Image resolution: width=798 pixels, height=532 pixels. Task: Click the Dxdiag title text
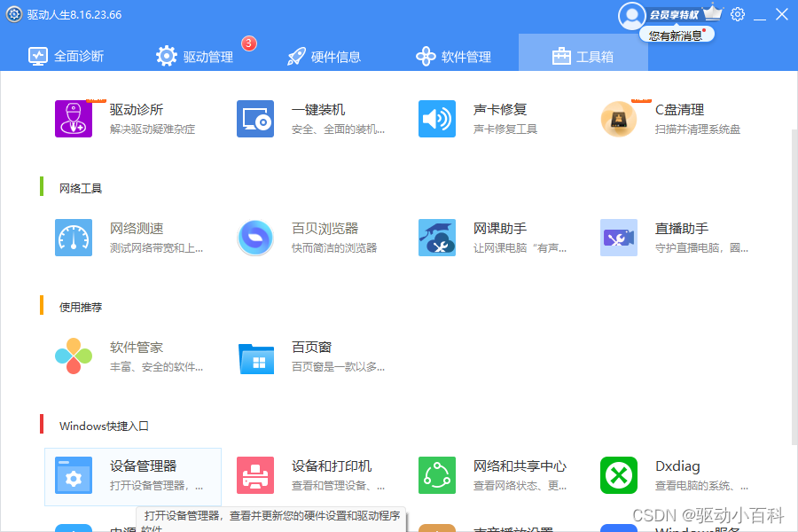coord(677,465)
